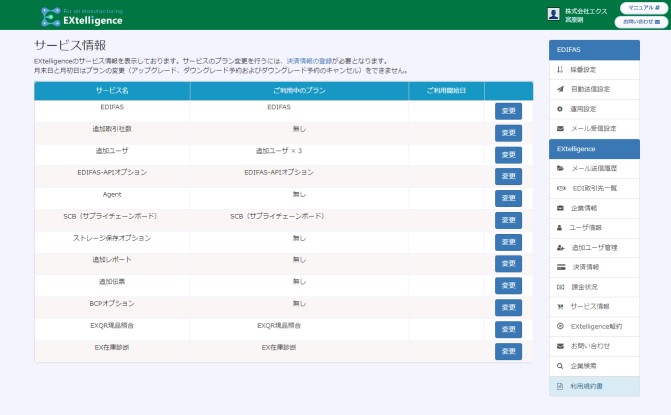This screenshot has width=671, height=415.
Task: Click the お問い合わせ button in the header
Action: [641, 21]
